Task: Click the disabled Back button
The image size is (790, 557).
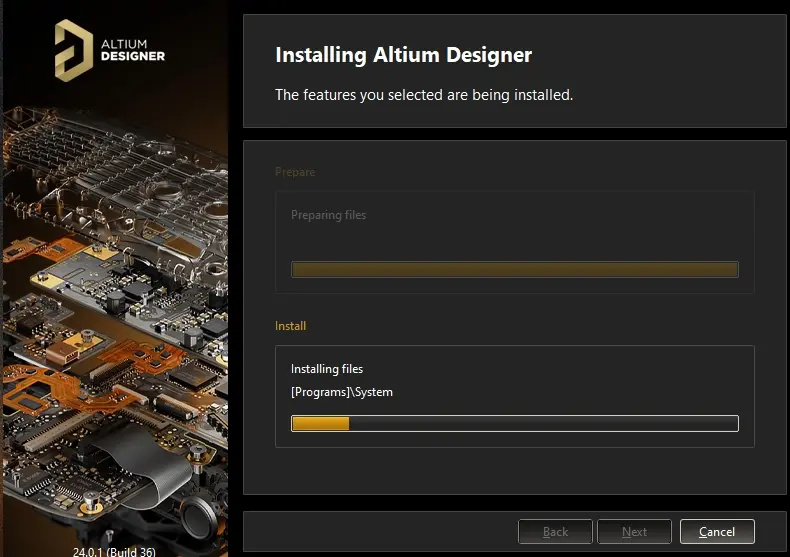Action: (555, 531)
